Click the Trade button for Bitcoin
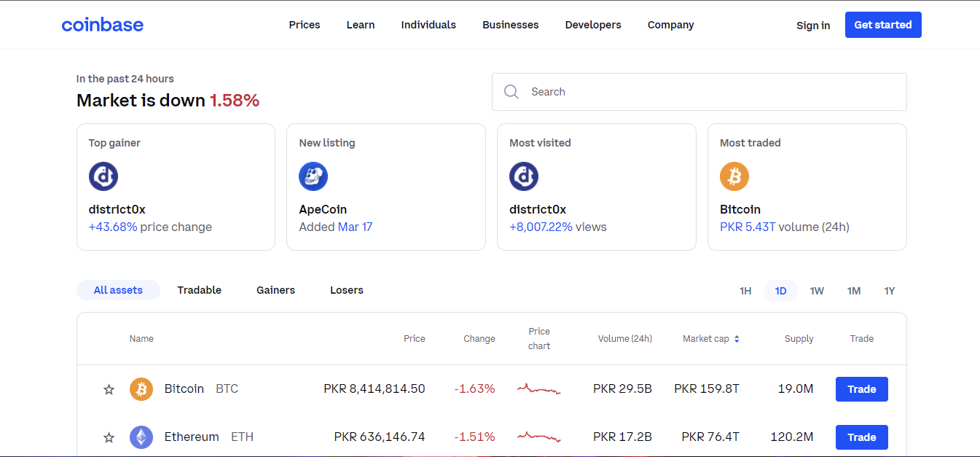The width and height of the screenshot is (980, 457). coord(862,389)
